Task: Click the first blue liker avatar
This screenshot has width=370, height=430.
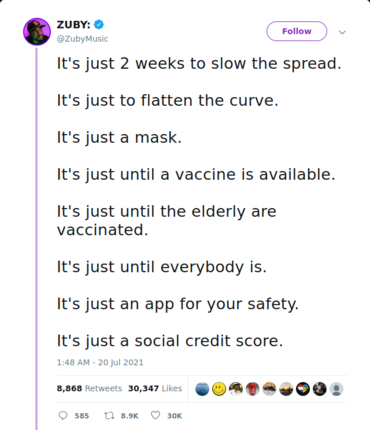Action: click(x=202, y=389)
